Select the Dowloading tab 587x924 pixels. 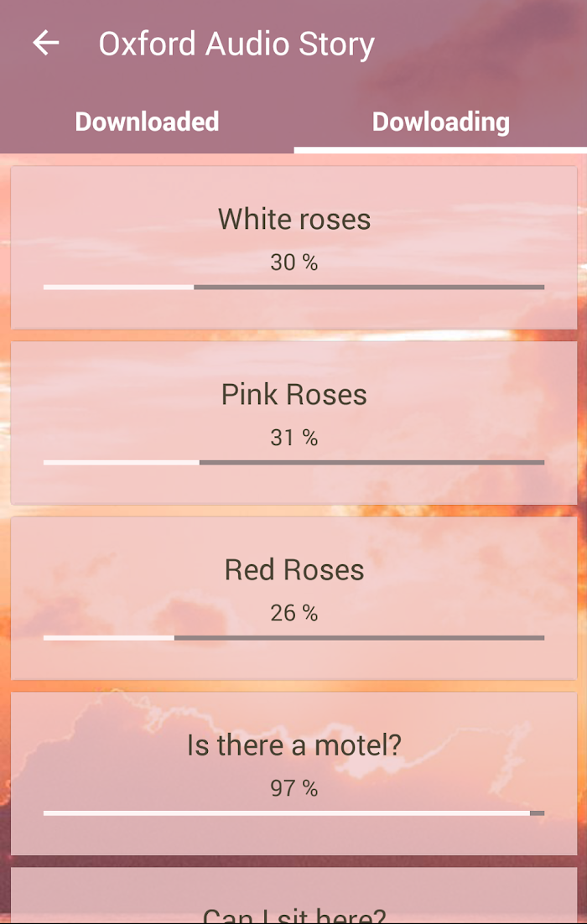pos(440,122)
